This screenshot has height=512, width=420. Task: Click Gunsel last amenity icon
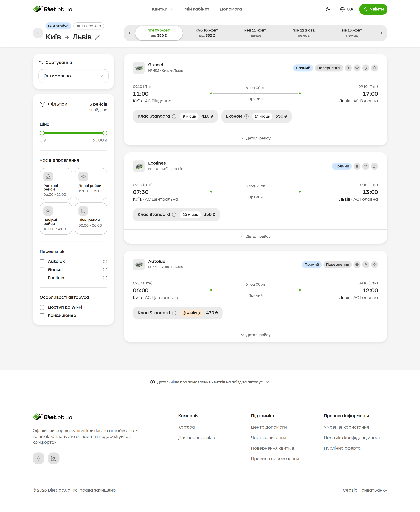[x=374, y=68]
